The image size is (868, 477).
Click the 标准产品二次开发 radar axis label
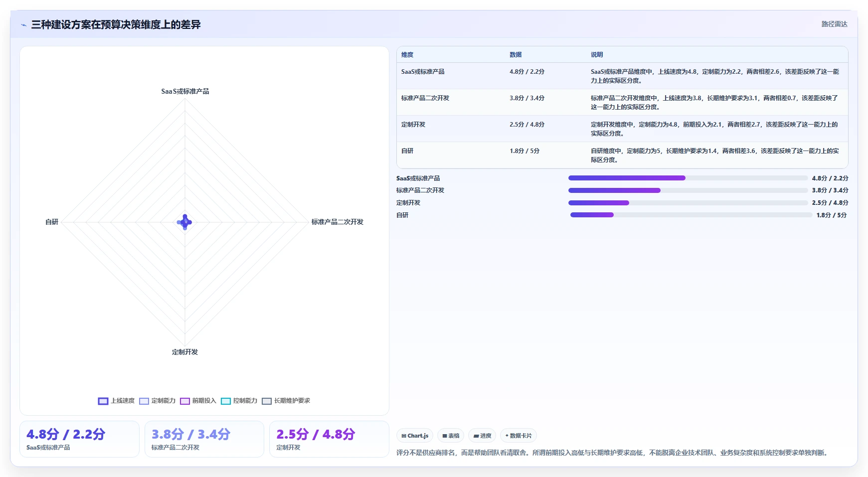coord(338,222)
